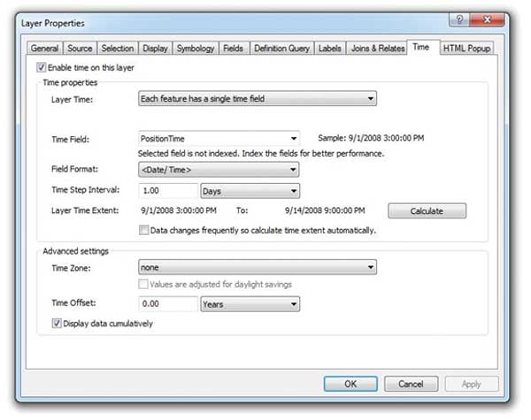Click the Time Offset value field
Screen dimensions: 531x420
168,304
